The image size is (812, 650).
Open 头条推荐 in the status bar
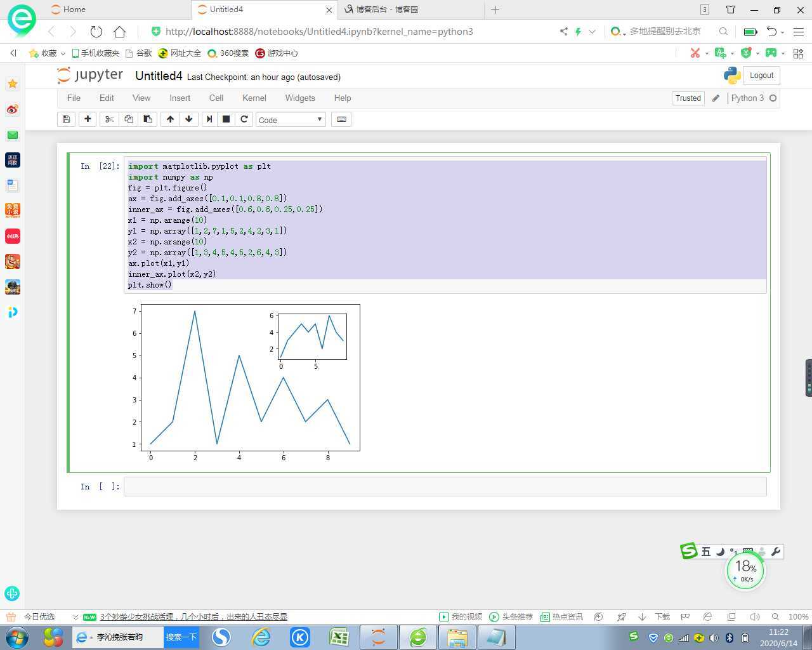point(511,617)
